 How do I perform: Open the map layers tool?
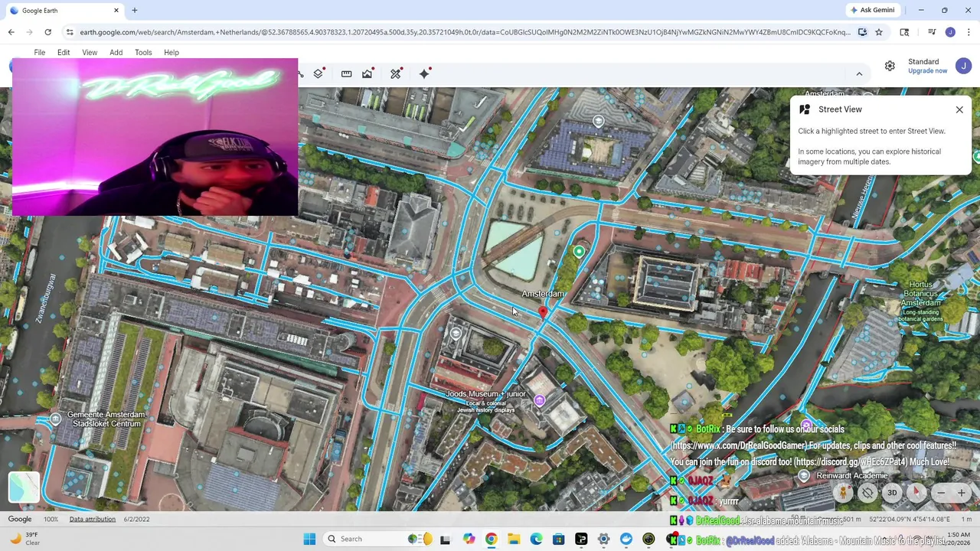[318, 73]
